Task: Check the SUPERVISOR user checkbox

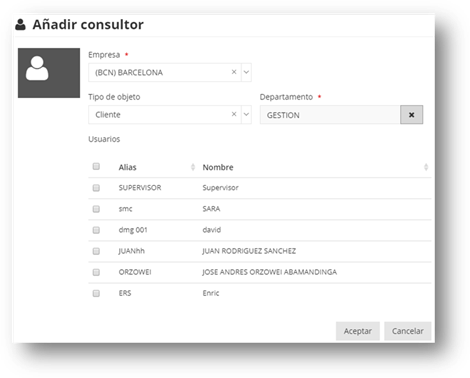Action: (96, 188)
